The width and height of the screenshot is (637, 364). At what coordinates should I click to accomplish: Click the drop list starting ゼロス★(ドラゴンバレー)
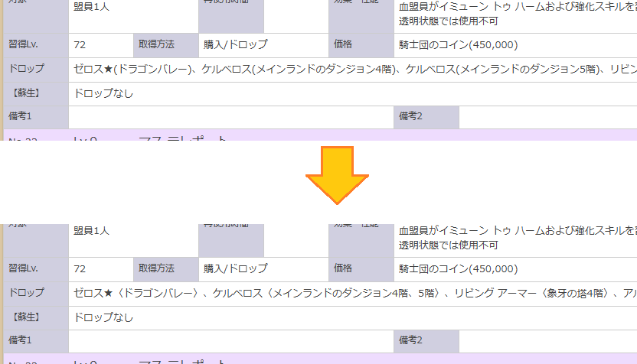[x=355, y=70]
